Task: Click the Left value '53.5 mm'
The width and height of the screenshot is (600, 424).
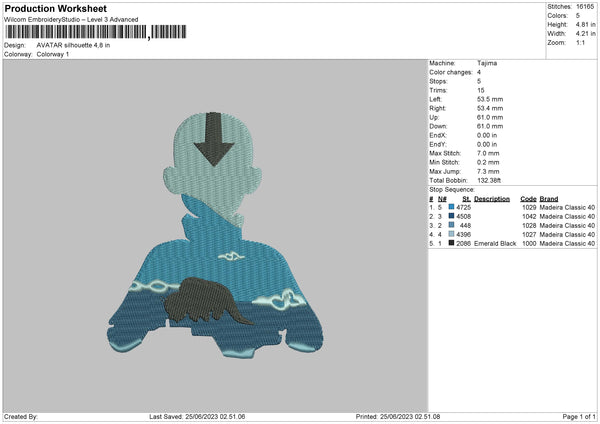Action: coord(490,99)
